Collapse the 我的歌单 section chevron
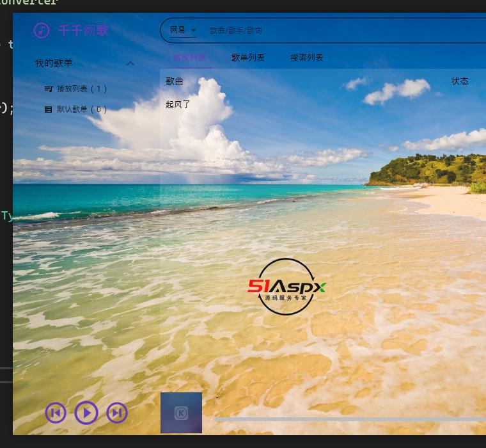This screenshot has height=448, width=486. pyautogui.click(x=130, y=63)
